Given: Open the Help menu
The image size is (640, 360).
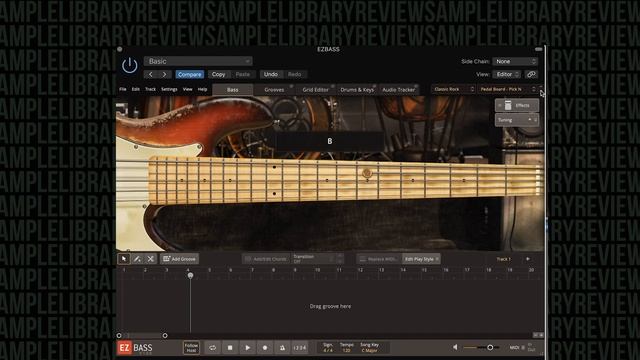Looking at the screenshot, I should coord(202,89).
